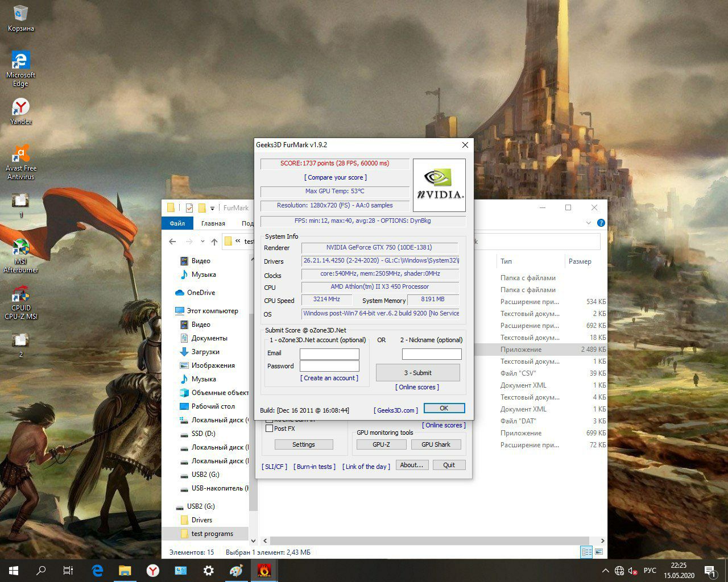Enable the Post FX checkbox
728x582 pixels.
click(270, 429)
